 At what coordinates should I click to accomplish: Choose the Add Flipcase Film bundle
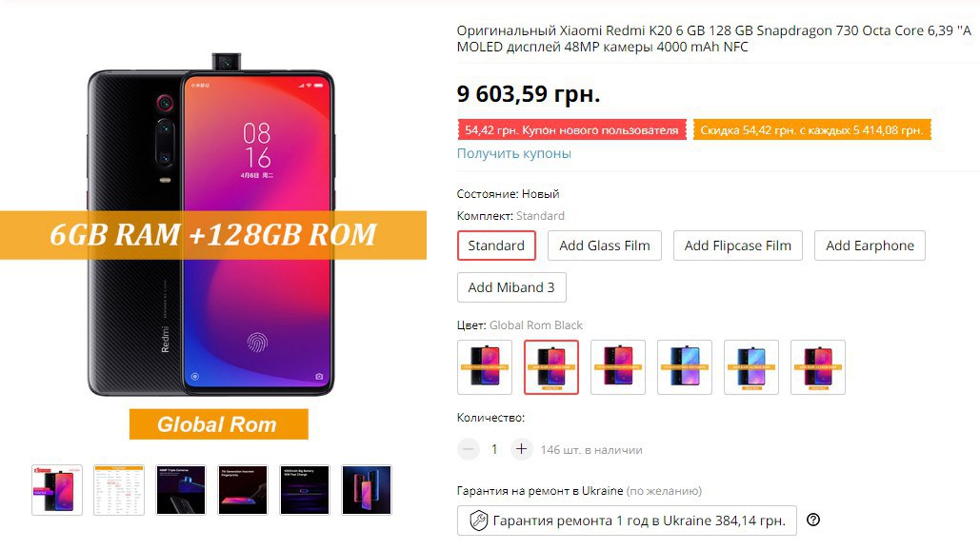pyautogui.click(x=737, y=246)
